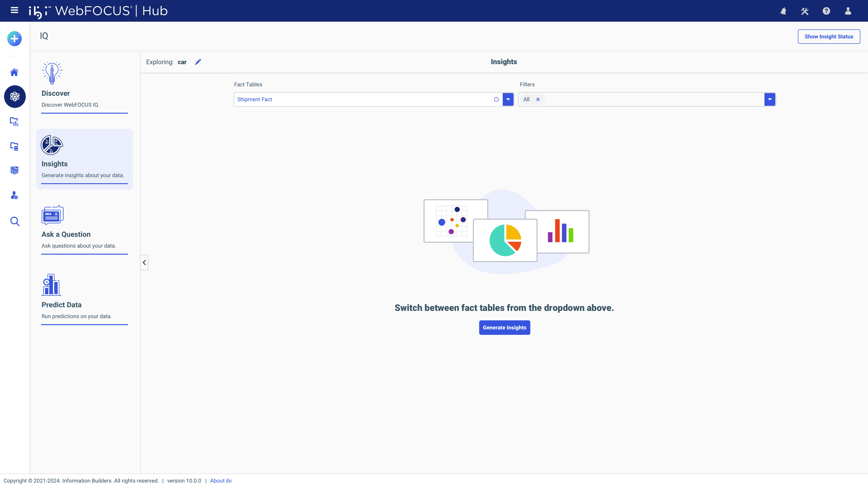Open the Fact Tables dropdown

click(508, 99)
